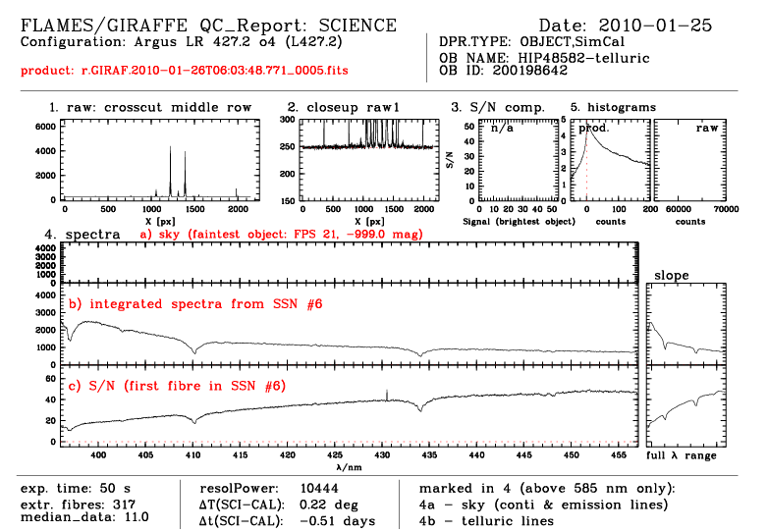Select the prod. histogram plot
Viewport: 768px width, 532px height.
pyautogui.click(x=610, y=161)
